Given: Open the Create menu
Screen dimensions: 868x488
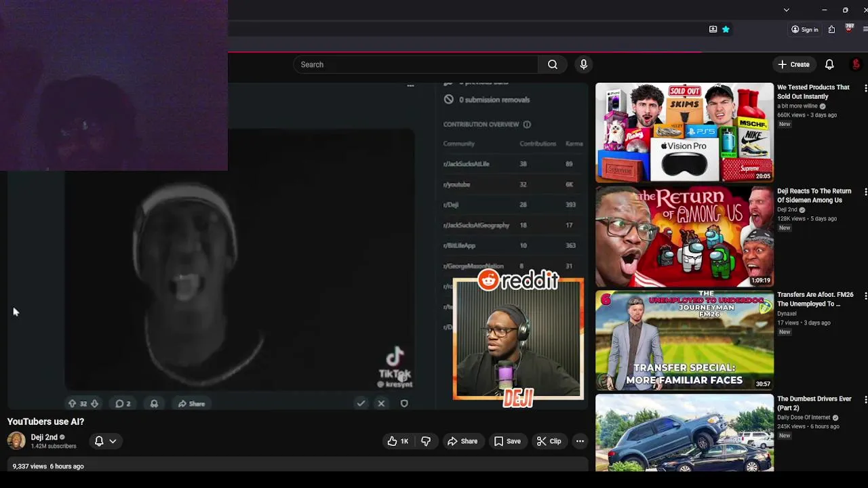Looking at the screenshot, I should [793, 64].
